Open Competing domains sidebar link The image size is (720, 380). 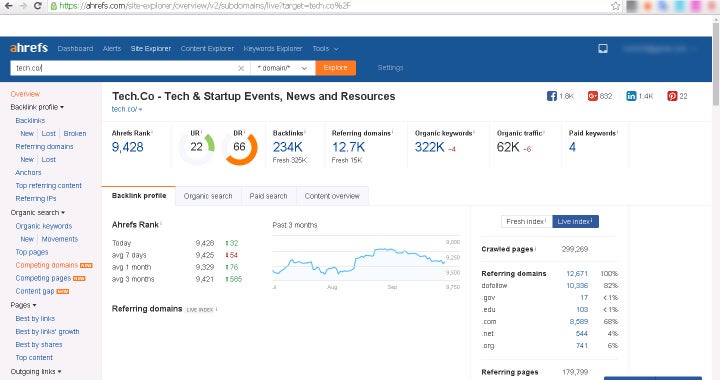[x=47, y=265]
